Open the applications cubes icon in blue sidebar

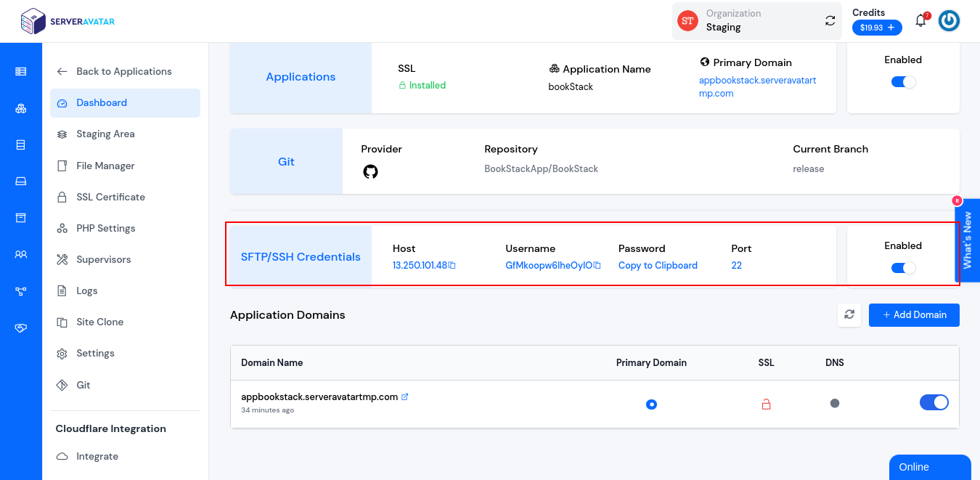(21, 109)
